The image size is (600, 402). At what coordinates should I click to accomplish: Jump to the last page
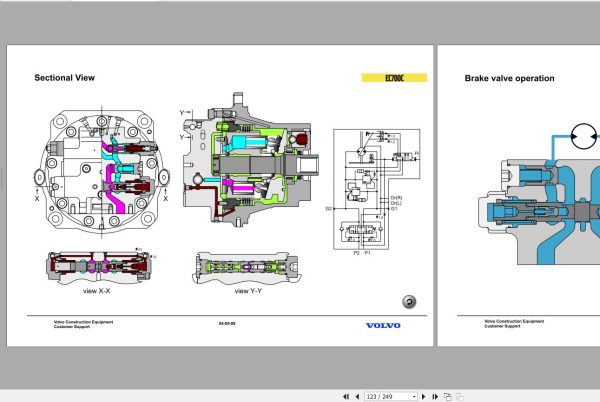click(x=435, y=397)
